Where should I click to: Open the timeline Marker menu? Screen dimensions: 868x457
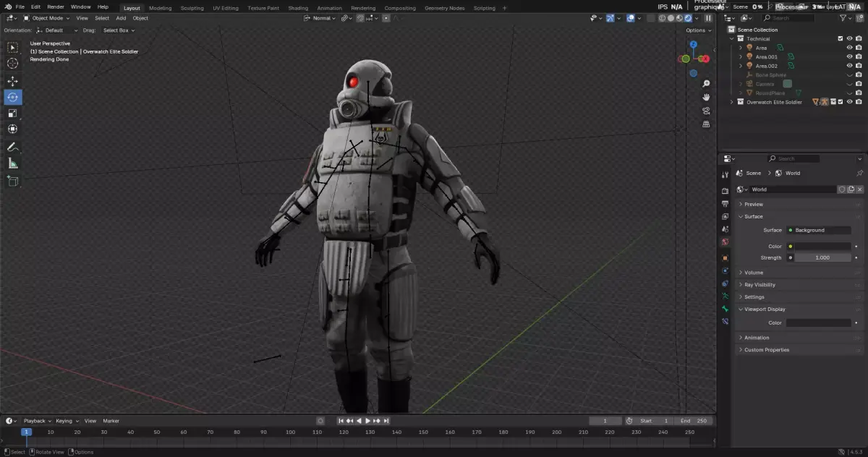click(111, 421)
